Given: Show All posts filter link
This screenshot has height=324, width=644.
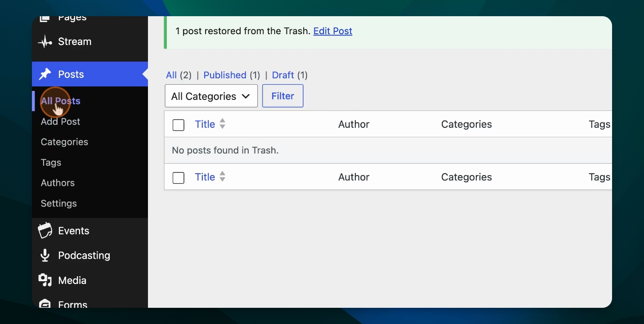Looking at the screenshot, I should tap(171, 75).
